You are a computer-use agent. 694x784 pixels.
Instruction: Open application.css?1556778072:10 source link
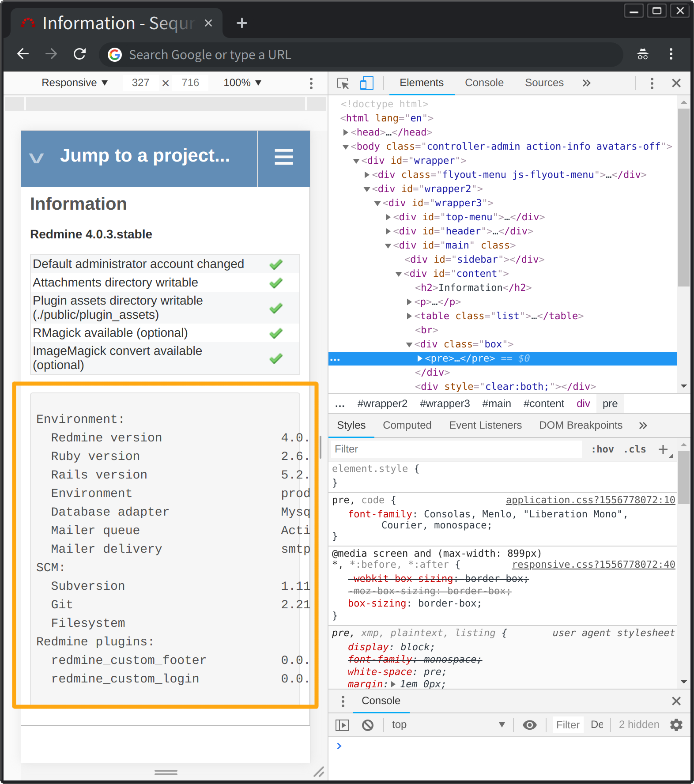click(x=590, y=500)
